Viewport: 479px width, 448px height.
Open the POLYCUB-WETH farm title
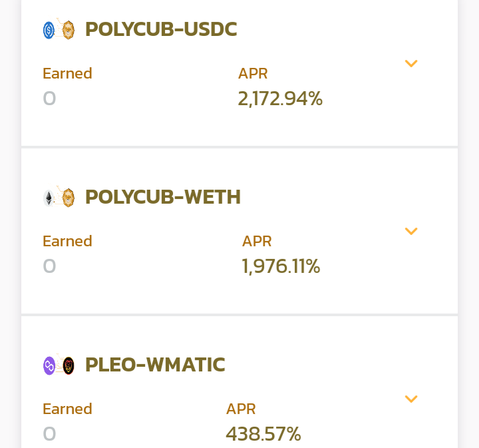click(163, 197)
